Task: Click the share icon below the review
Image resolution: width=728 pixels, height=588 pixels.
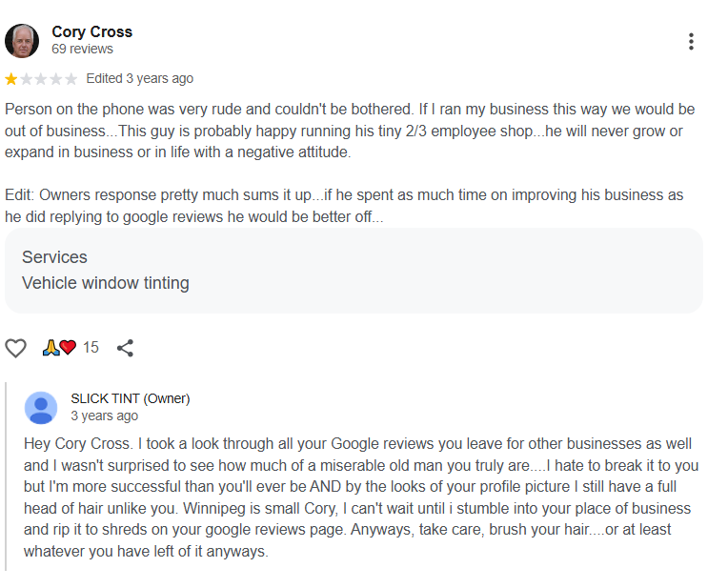Action: (x=125, y=348)
